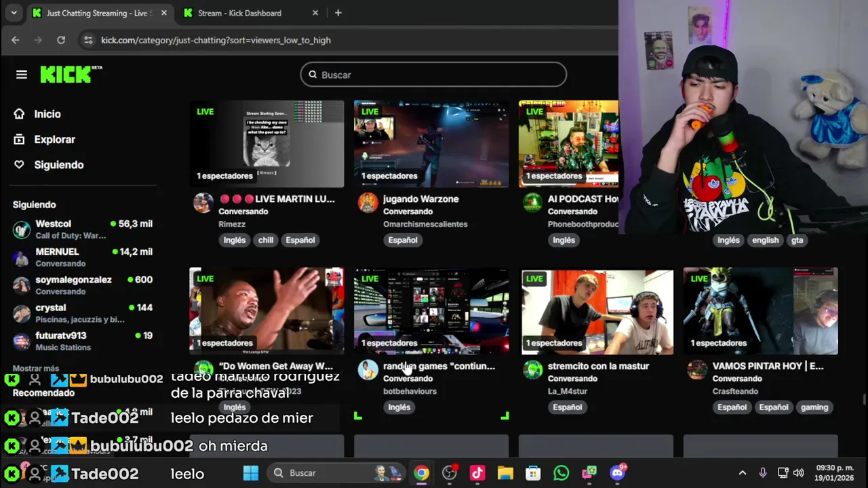868x488 pixels.
Task: Reload the Kick page
Action: [x=61, y=40]
